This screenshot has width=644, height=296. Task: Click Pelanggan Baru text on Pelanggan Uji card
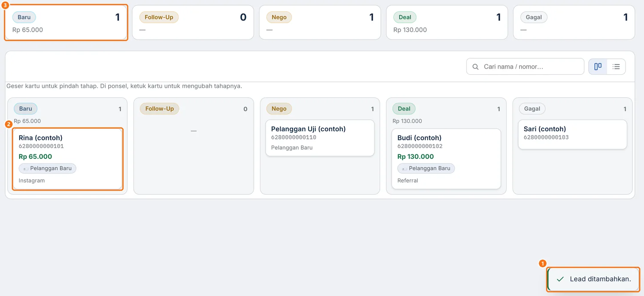[x=292, y=148]
